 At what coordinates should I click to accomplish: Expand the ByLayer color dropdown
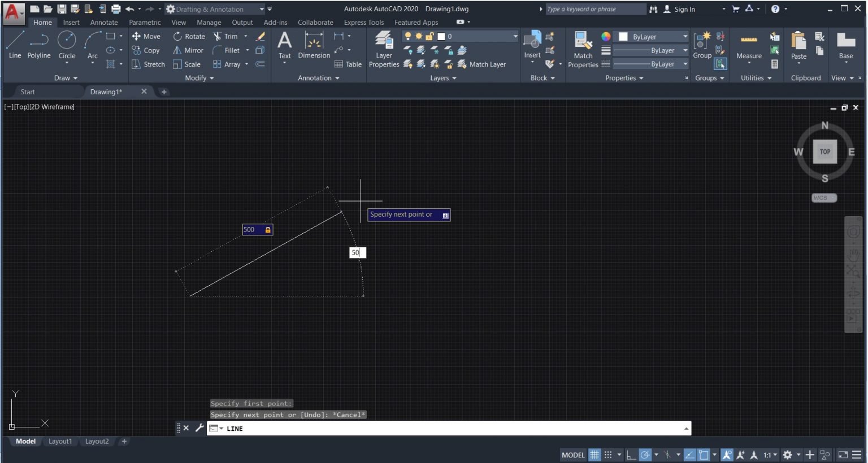684,36
